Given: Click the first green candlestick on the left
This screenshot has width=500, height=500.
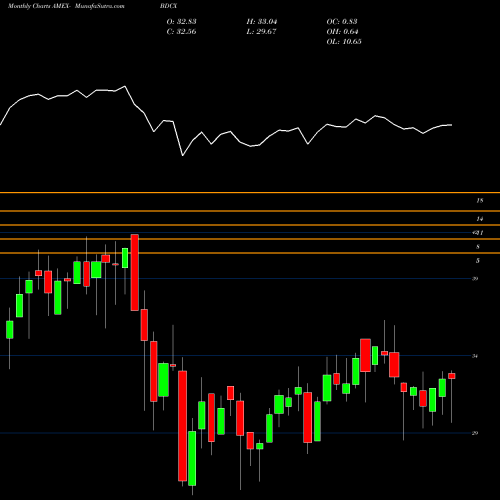Looking at the screenshot, I should (x=10, y=330).
